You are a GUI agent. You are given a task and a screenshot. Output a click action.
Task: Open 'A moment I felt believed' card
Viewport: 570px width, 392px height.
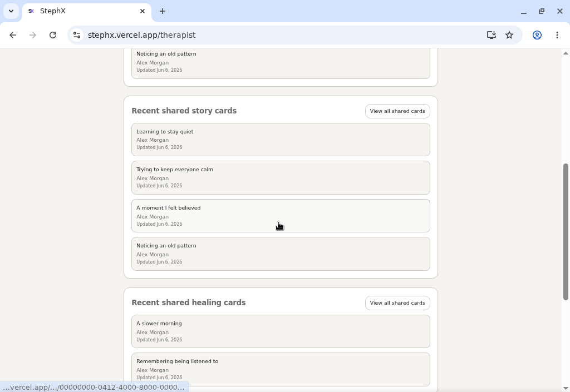[281, 216]
